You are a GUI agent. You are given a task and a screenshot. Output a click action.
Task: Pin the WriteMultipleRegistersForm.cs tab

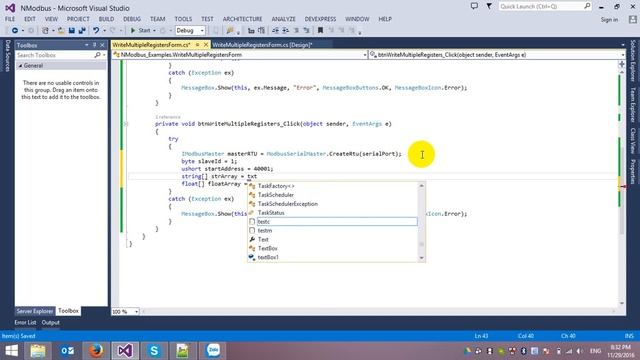coord(198,45)
